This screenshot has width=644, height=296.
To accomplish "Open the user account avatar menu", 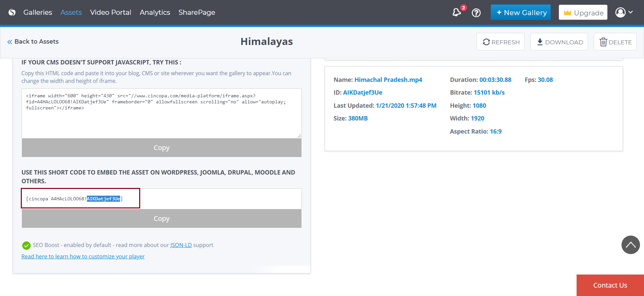I will [x=624, y=12].
